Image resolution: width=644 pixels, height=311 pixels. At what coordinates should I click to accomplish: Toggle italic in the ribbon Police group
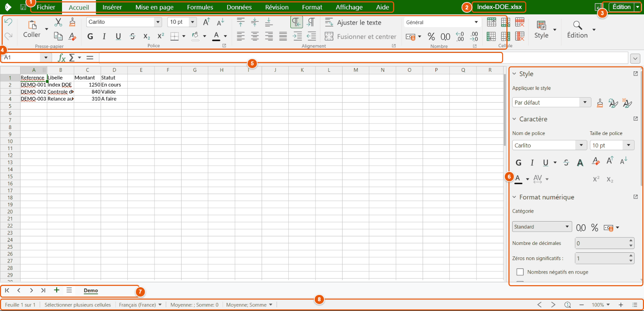(104, 37)
